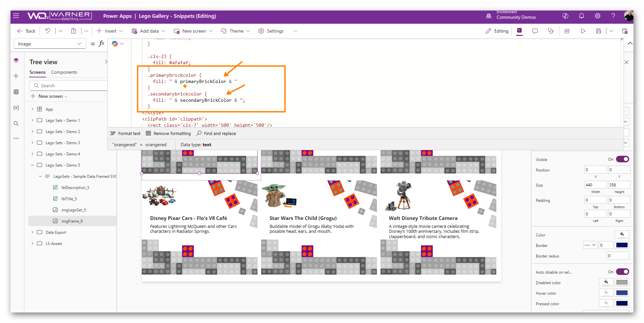Open the Insert menu
This screenshot has height=323, width=644.
pos(110,31)
